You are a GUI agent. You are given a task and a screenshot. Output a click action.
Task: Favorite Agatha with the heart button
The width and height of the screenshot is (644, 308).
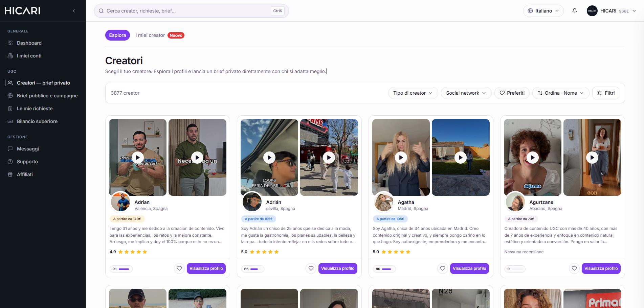(443, 268)
